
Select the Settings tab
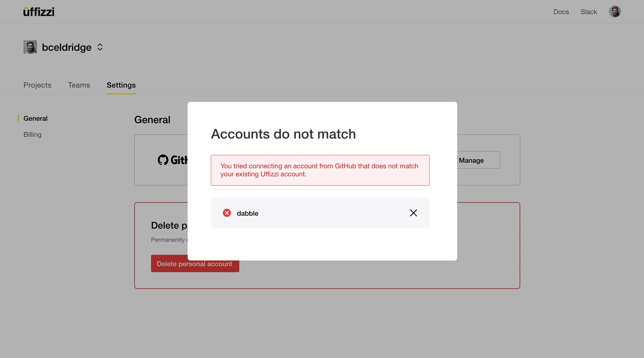point(121,85)
